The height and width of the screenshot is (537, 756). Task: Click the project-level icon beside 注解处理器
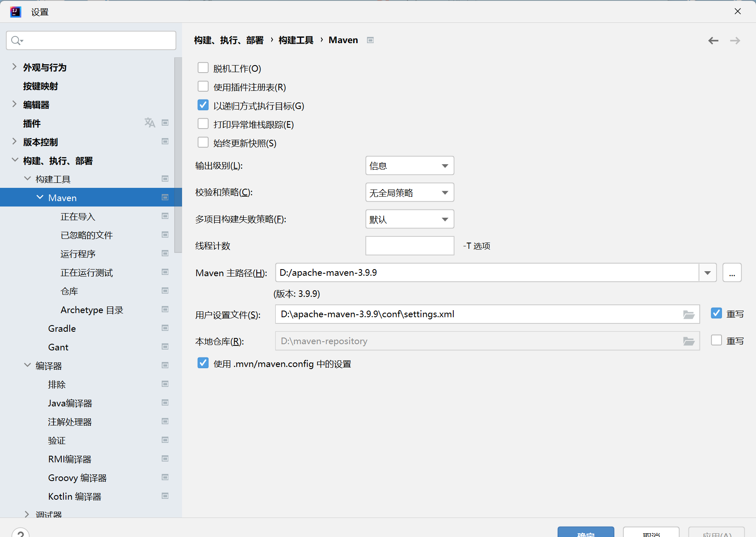pos(165,421)
